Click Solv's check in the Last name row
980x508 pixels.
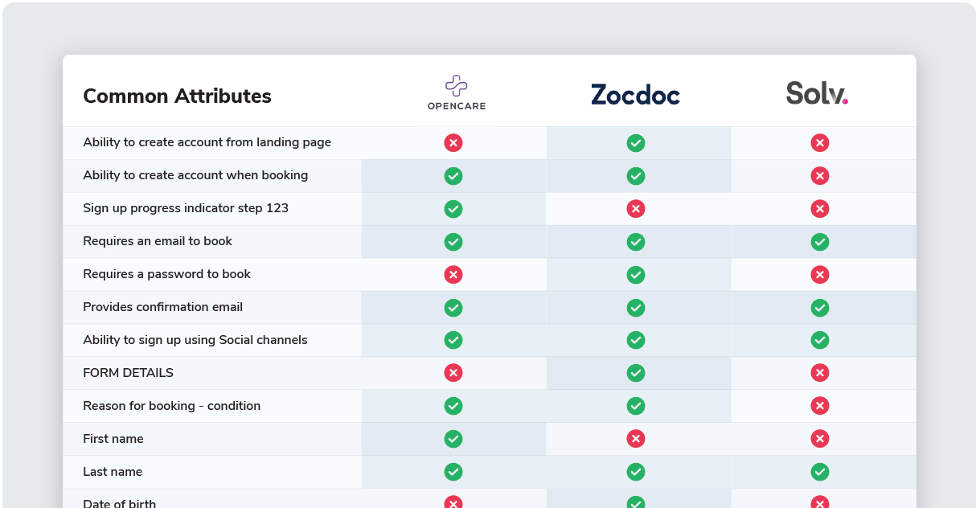tap(820, 472)
